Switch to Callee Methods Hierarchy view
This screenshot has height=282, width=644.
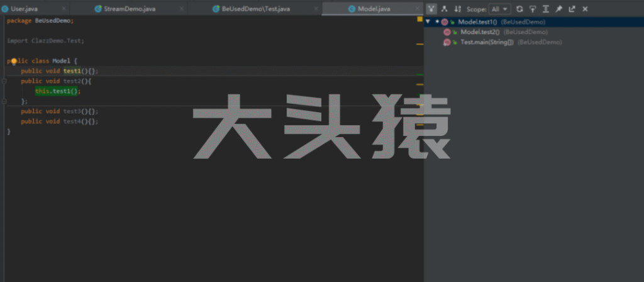(445, 9)
